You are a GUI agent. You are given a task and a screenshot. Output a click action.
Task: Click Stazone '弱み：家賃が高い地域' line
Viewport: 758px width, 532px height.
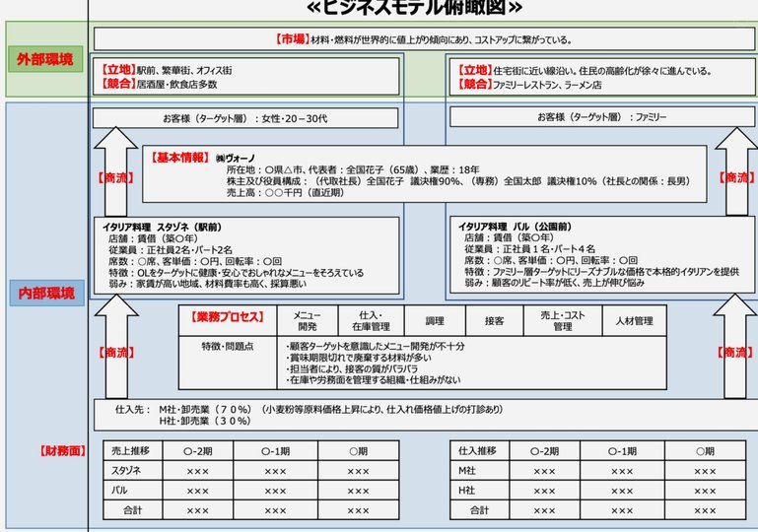207,284
